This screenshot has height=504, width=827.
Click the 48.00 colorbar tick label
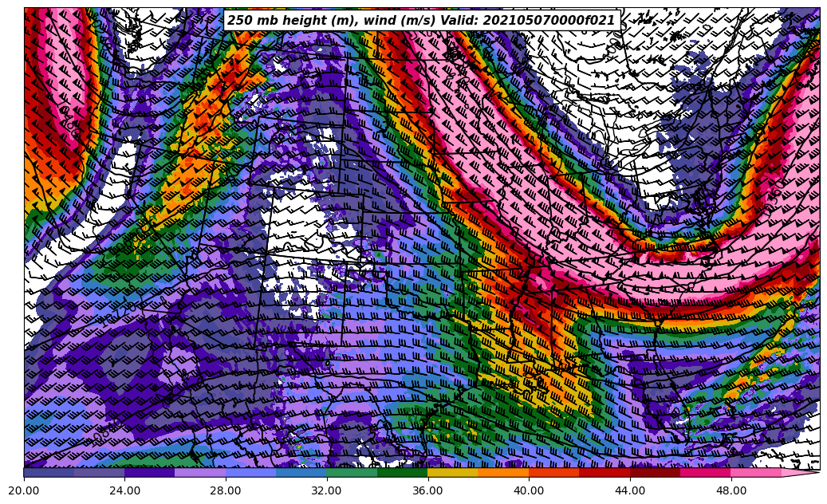731,490
